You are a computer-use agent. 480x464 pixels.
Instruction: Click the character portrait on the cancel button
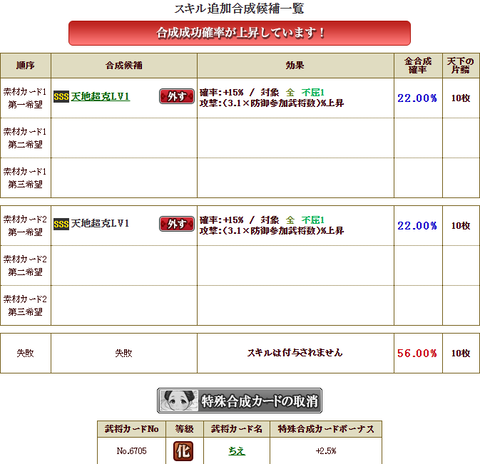[x=179, y=401]
